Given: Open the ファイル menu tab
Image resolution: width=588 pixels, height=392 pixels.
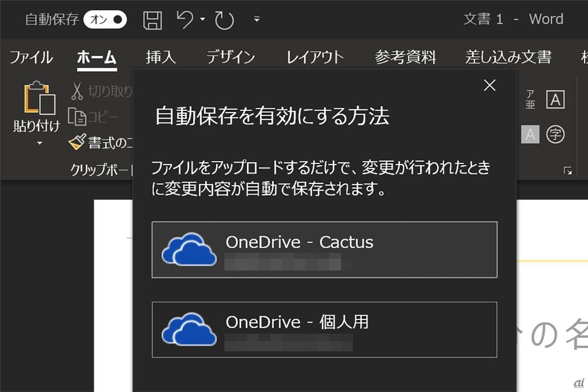Looking at the screenshot, I should [x=31, y=57].
